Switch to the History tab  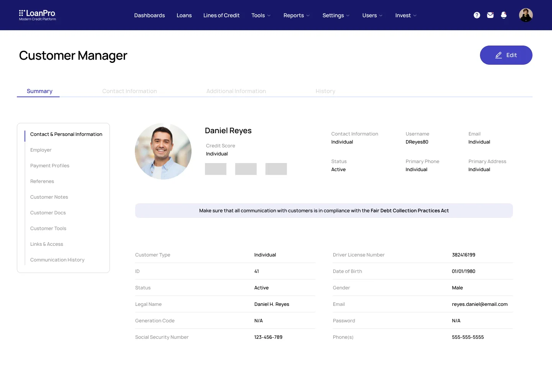tap(325, 91)
